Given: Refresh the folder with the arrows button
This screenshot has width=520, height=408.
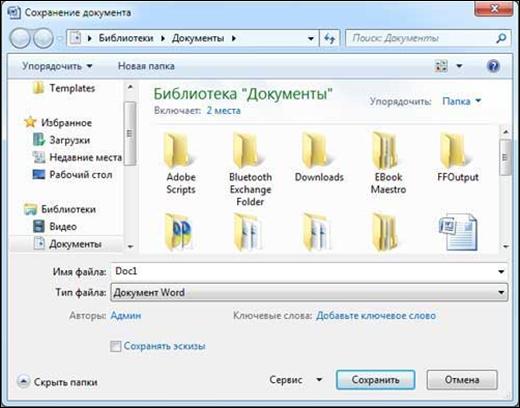Looking at the screenshot, I should tap(330, 38).
